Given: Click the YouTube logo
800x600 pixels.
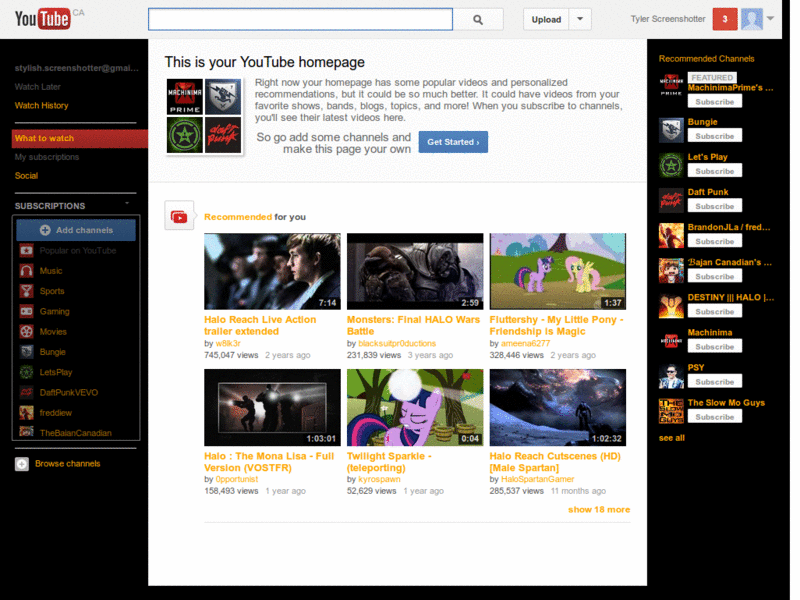Looking at the screenshot, I should [42, 19].
